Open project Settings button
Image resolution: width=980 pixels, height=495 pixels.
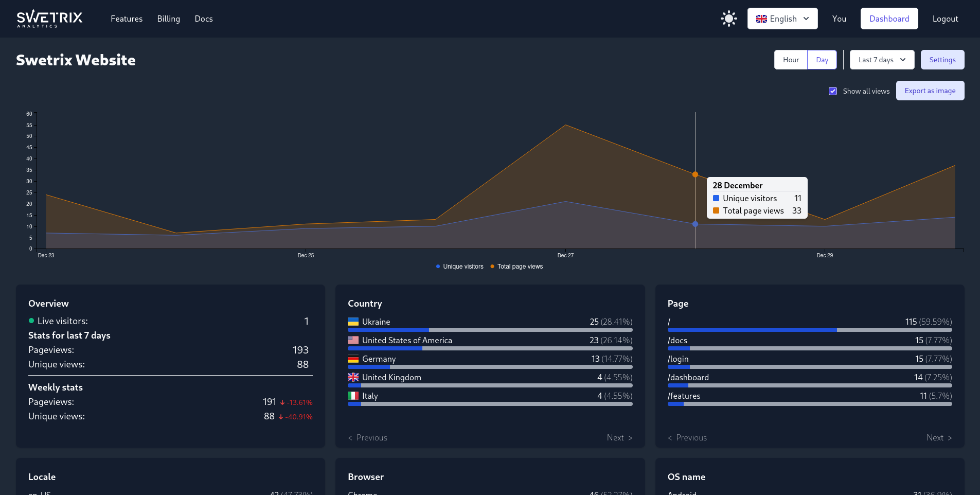(x=942, y=60)
